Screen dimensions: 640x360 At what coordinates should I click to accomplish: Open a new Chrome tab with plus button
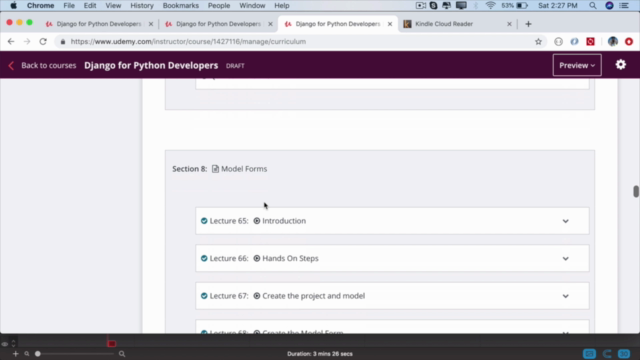[x=528, y=24]
